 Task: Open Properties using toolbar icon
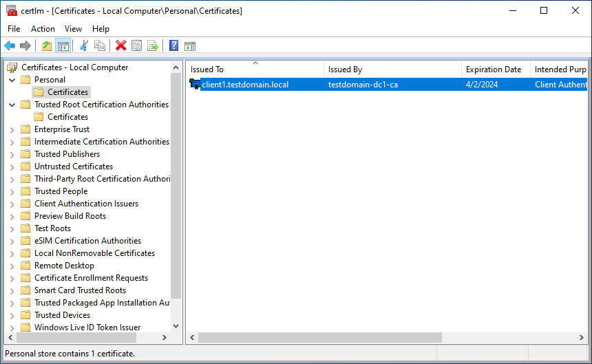point(136,45)
